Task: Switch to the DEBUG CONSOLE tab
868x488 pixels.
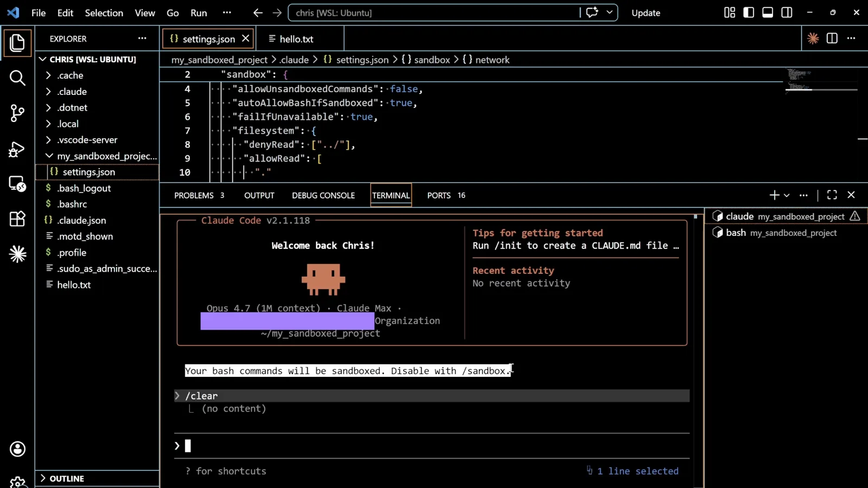Action: point(323,195)
